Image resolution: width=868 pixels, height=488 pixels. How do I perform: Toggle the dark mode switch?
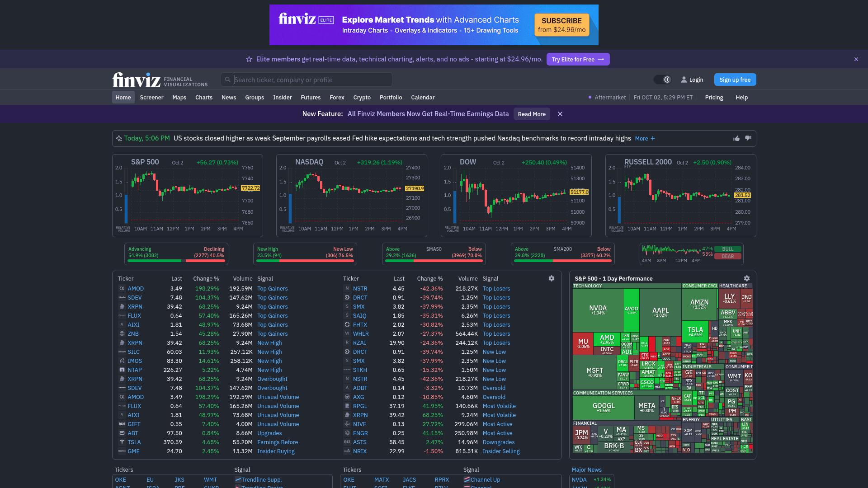663,80
